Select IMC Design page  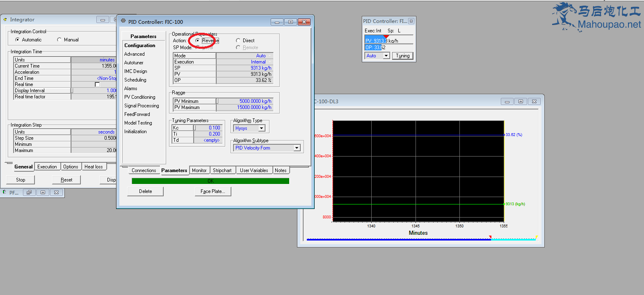pos(136,71)
